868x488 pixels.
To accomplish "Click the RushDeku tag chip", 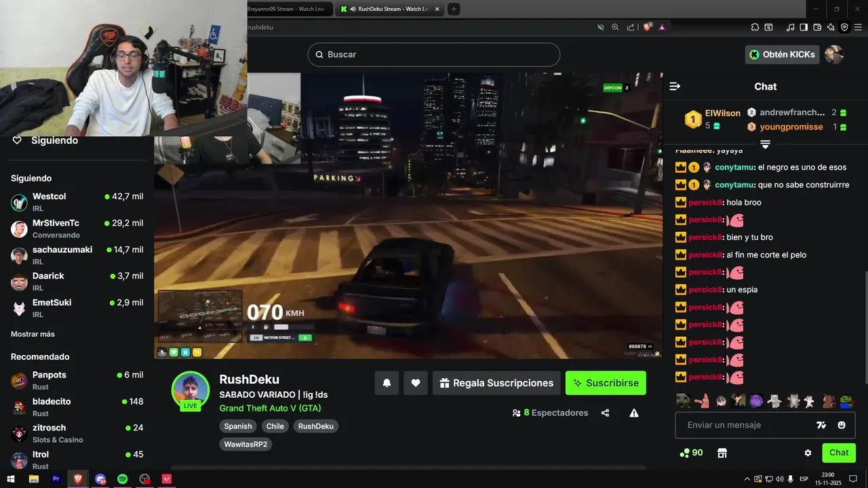I will coord(316,426).
